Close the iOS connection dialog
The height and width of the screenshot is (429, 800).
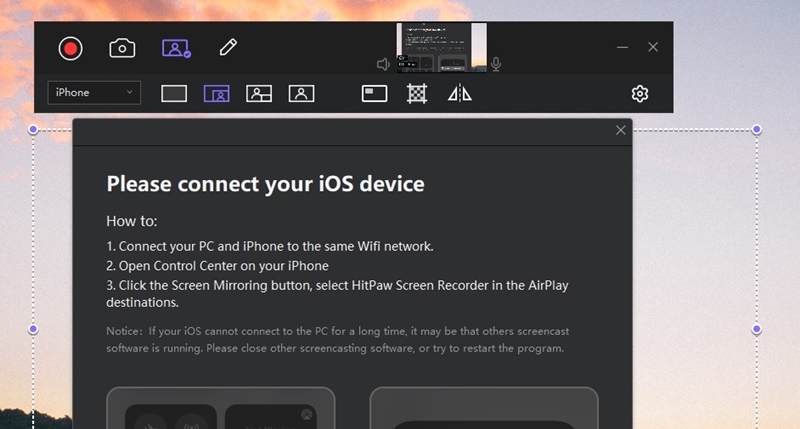pyautogui.click(x=621, y=130)
